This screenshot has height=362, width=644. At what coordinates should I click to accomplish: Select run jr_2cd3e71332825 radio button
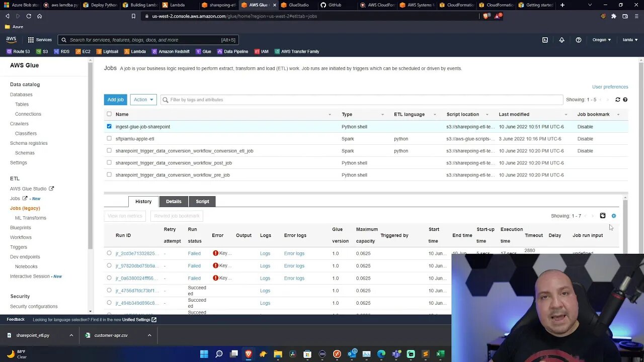pyautogui.click(x=109, y=253)
